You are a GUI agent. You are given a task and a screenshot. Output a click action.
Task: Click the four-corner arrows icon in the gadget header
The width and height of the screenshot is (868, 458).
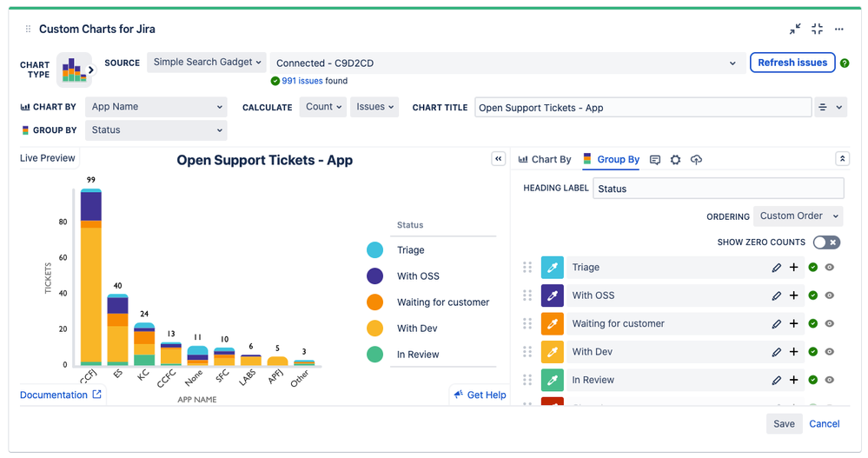point(817,29)
